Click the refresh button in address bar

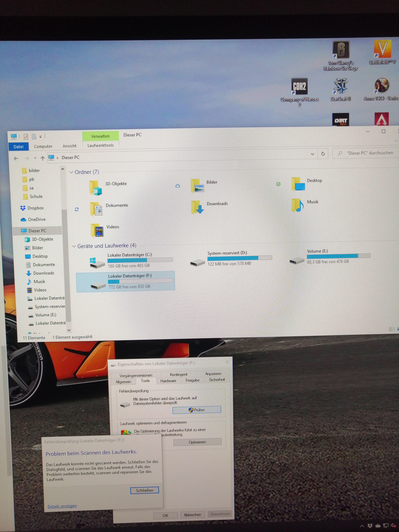tap(323, 154)
